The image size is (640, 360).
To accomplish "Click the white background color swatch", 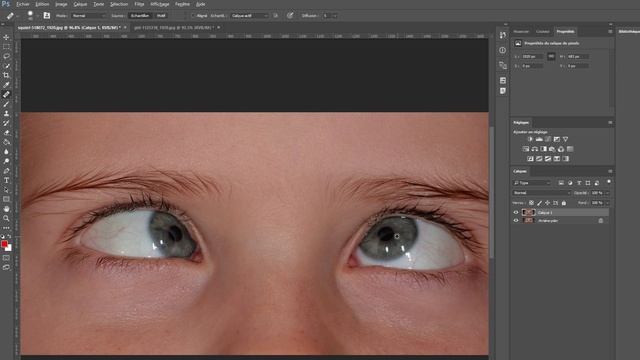I will pos(9,249).
